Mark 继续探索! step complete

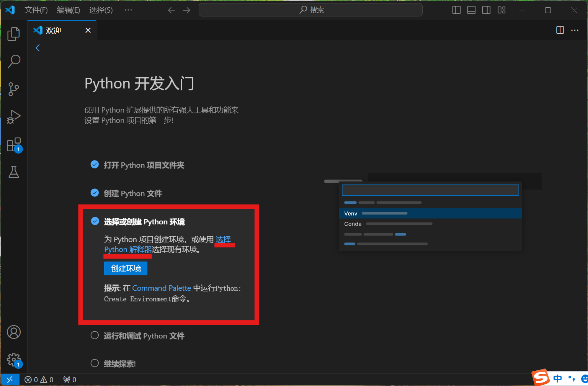tap(95, 363)
